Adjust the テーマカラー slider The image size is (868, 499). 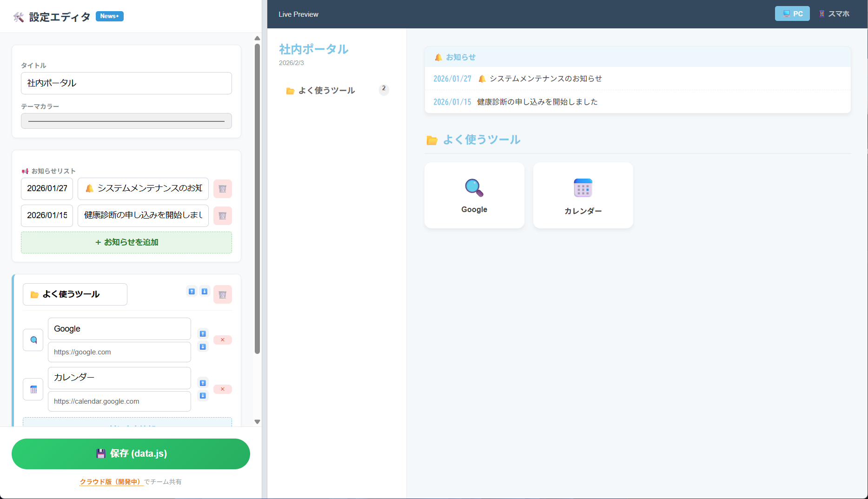(126, 121)
